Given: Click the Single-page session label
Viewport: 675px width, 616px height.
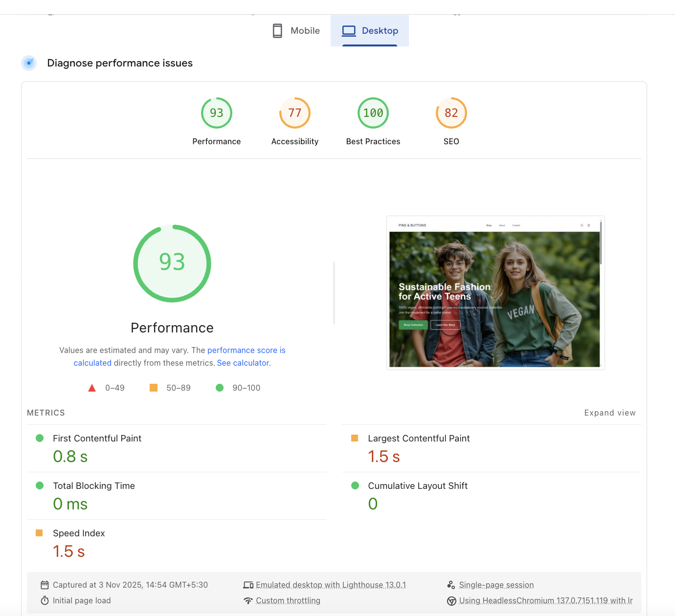Looking at the screenshot, I should pyautogui.click(x=496, y=585).
